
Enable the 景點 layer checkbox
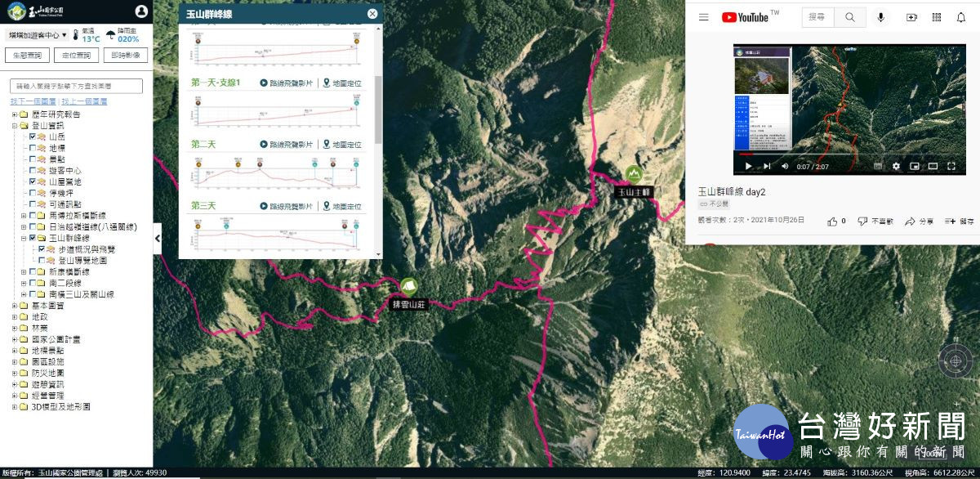pyautogui.click(x=33, y=159)
